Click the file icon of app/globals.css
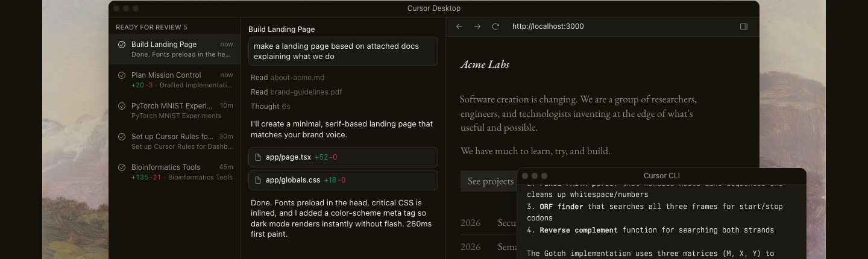This screenshot has width=868, height=259. [x=258, y=180]
